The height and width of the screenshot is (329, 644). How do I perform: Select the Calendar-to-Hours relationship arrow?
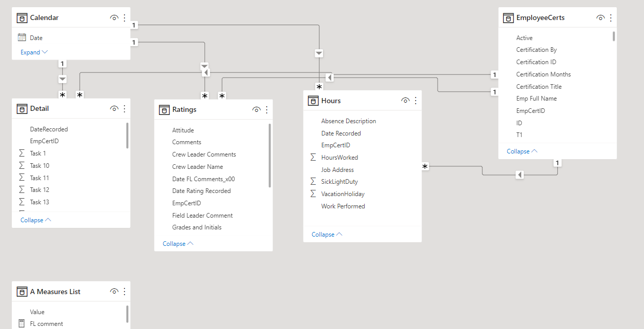(x=319, y=53)
